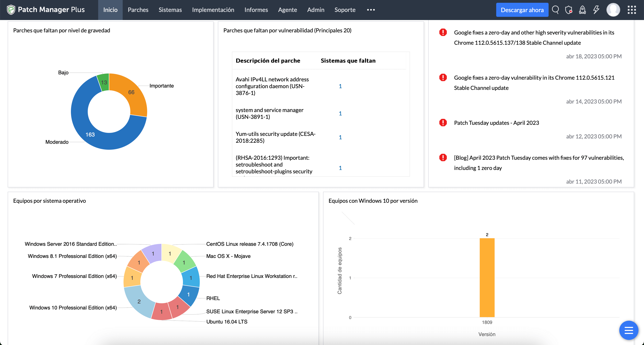Viewport: 644px width, 345px height.
Task: Open the user profile avatar
Action: [613, 10]
